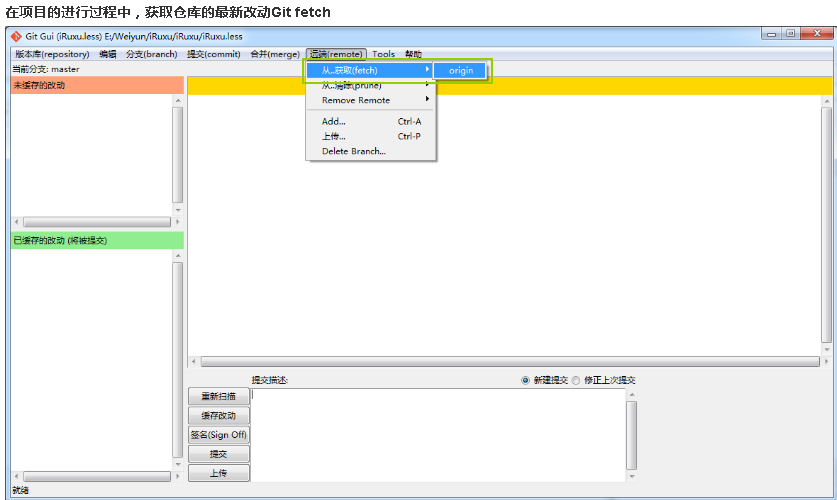
Task: Click the 提交 button
Action: (x=218, y=454)
